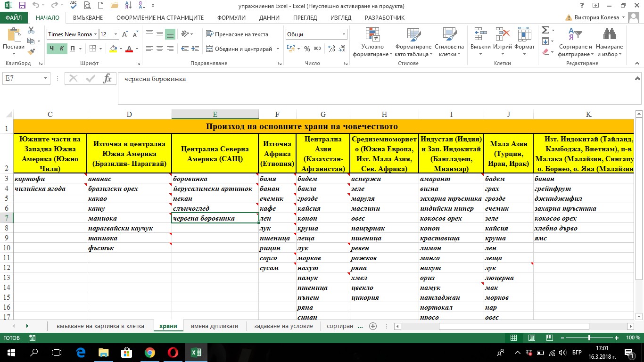Click in the formula bar text
The height and width of the screenshot is (362, 644).
click(x=155, y=79)
